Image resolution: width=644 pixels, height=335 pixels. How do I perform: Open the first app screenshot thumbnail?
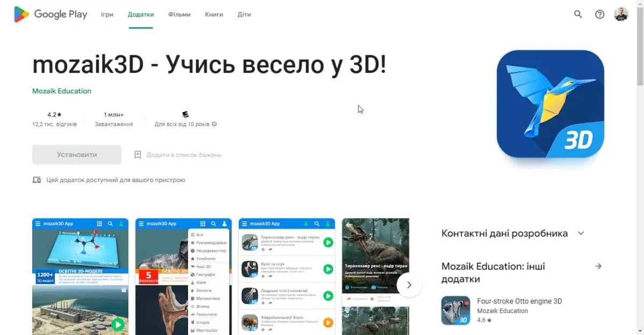[x=80, y=276]
